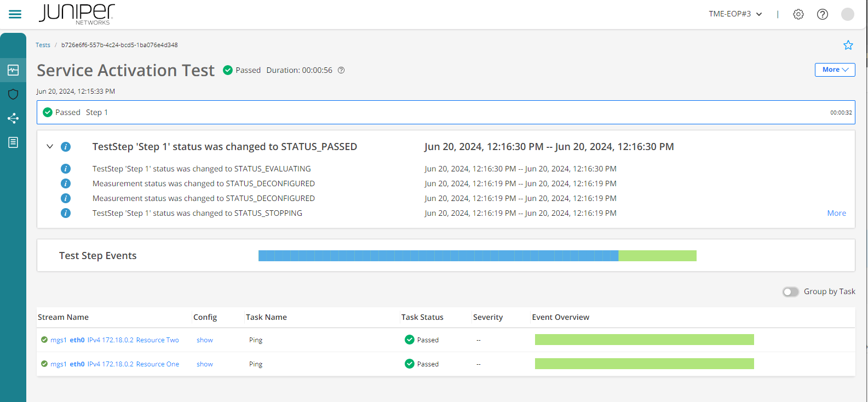Click More link under event list
Screen dimensions: 868x402
836,213
